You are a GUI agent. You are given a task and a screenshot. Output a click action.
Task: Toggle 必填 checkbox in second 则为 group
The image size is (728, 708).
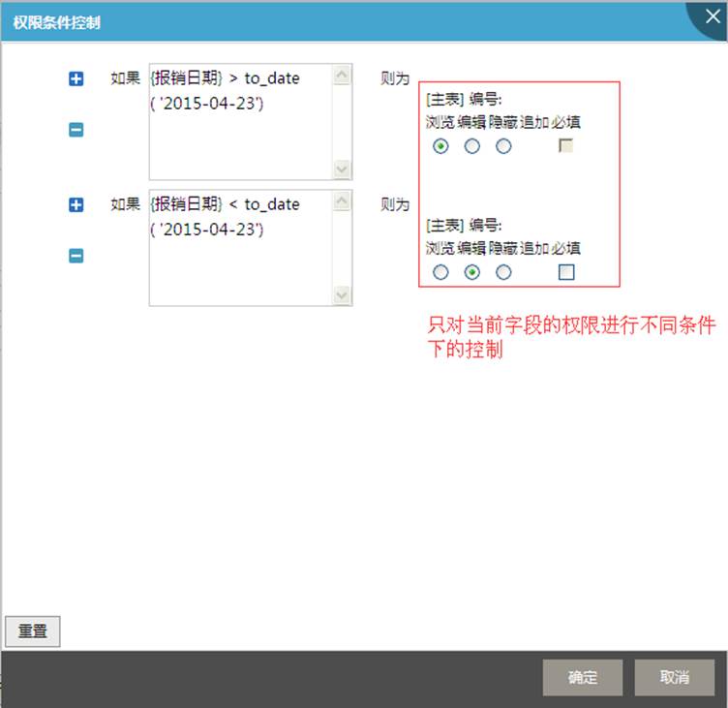pyautogui.click(x=566, y=272)
